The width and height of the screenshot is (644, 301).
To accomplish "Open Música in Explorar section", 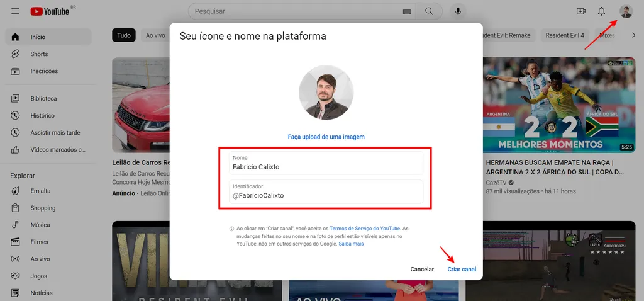I will point(48,225).
